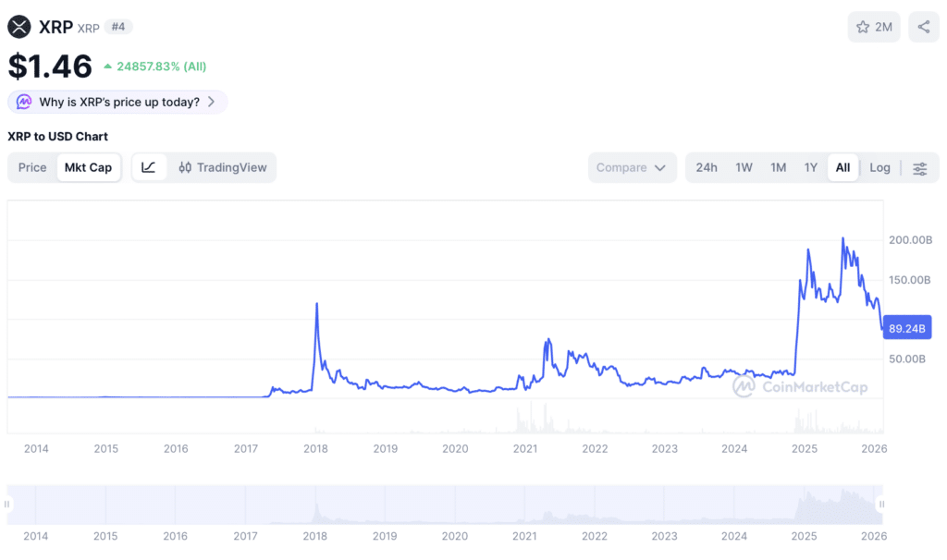Grab the right range slider handle
The image size is (947, 560).
coord(881,504)
